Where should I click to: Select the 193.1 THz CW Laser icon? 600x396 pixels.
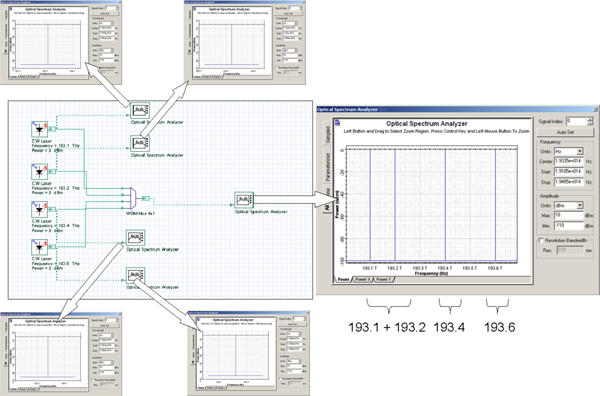click(39, 129)
